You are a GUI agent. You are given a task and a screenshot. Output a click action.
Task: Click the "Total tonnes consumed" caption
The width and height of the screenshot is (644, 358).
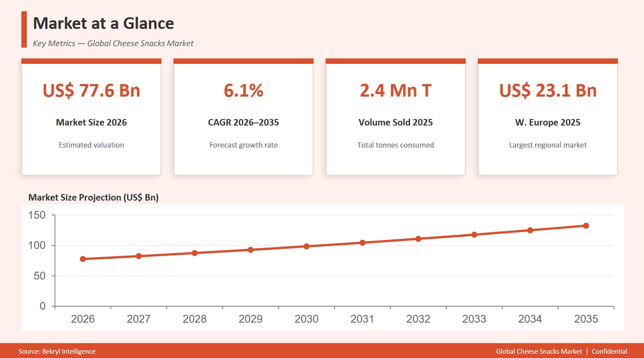(396, 145)
